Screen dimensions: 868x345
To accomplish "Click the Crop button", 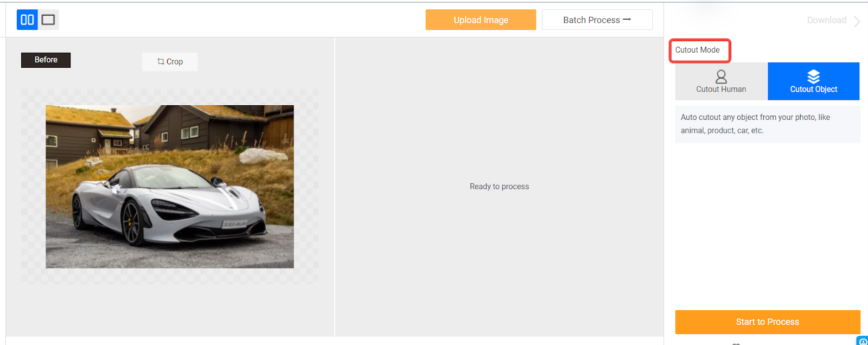I will pyautogui.click(x=170, y=62).
